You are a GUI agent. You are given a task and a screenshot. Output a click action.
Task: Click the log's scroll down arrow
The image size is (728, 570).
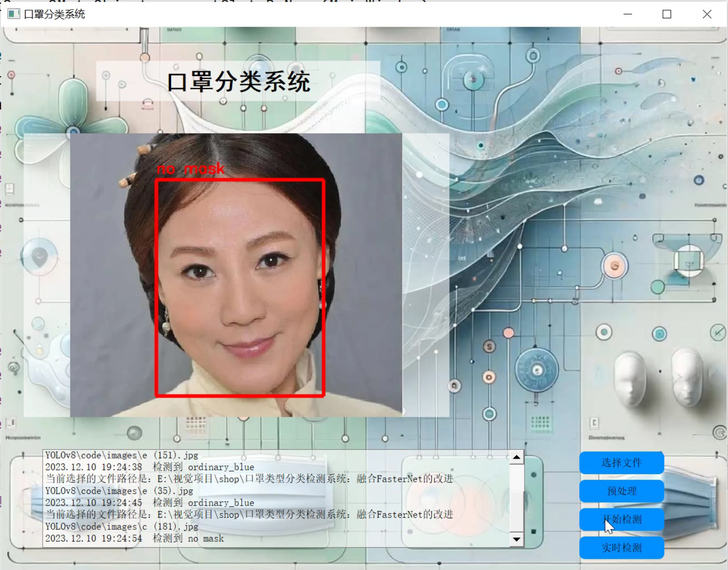[x=517, y=539]
